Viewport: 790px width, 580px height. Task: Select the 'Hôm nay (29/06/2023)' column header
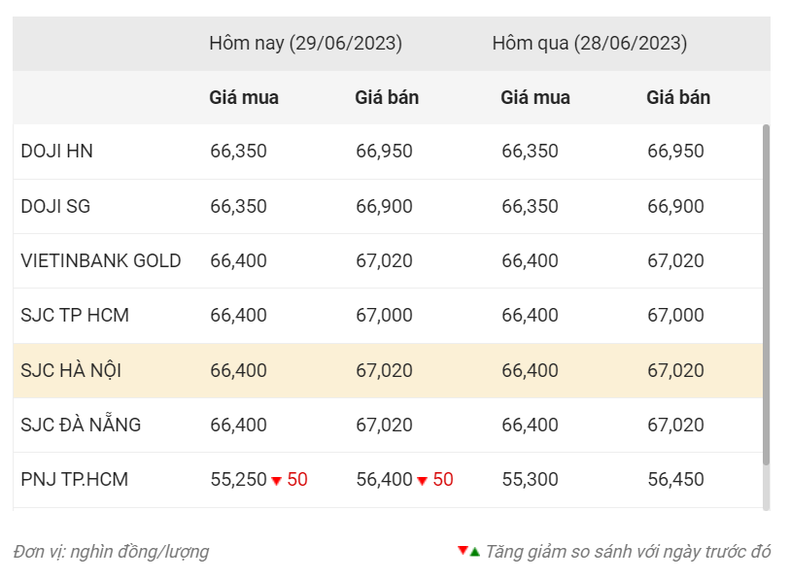point(306,44)
